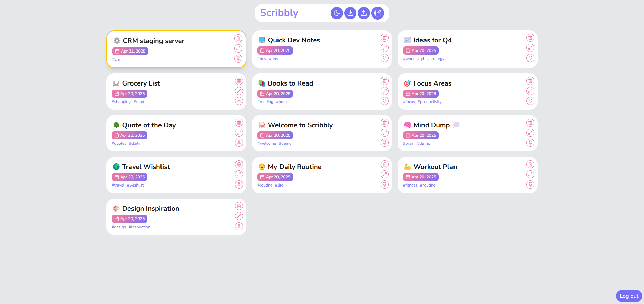Pin the My Daily Routine note

click(x=385, y=184)
